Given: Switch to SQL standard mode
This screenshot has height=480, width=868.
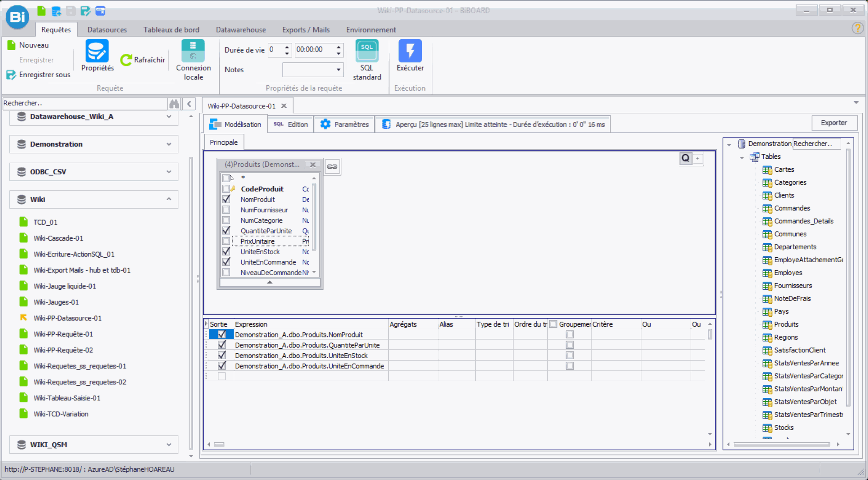Looking at the screenshot, I should coord(367,60).
